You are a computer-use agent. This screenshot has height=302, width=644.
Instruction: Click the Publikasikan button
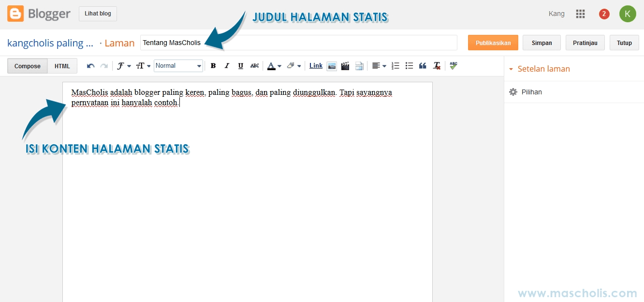493,43
